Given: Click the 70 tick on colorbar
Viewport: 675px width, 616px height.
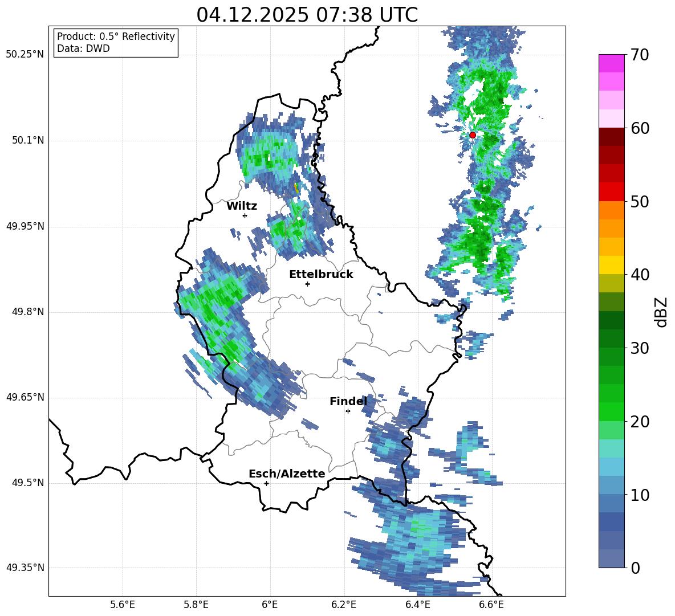Looking at the screenshot, I should tap(640, 55).
